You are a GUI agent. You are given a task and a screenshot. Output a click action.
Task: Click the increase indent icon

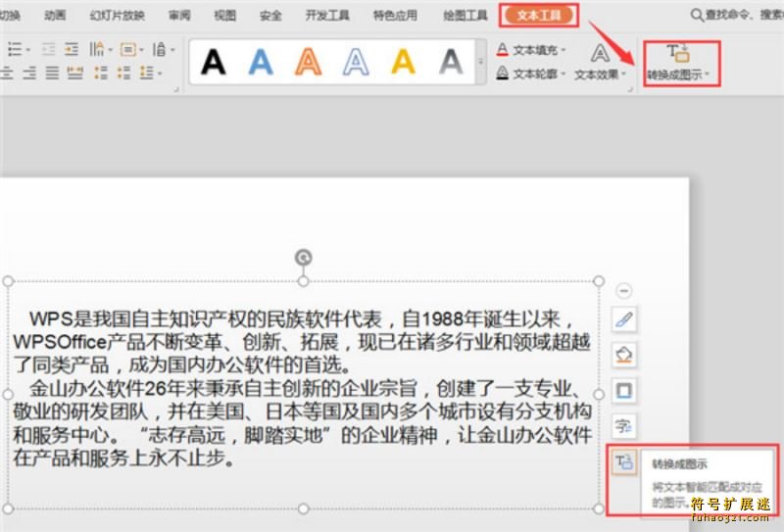click(72, 49)
